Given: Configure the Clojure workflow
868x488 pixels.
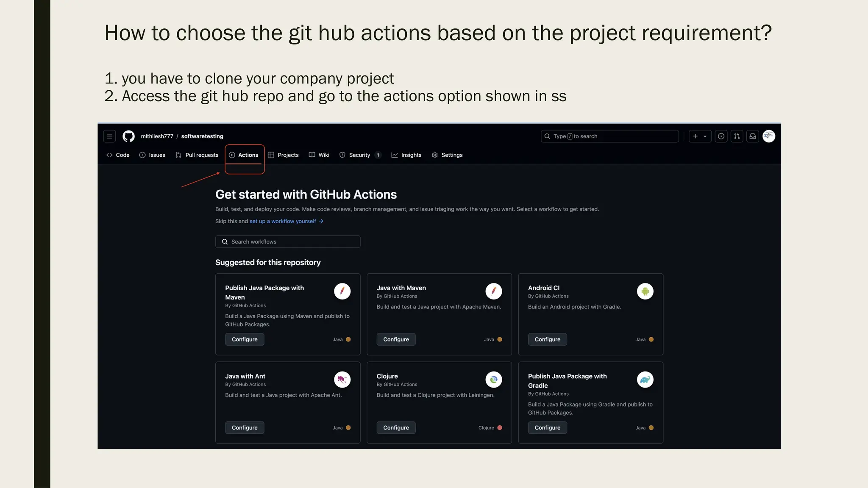Looking at the screenshot, I should pos(396,428).
